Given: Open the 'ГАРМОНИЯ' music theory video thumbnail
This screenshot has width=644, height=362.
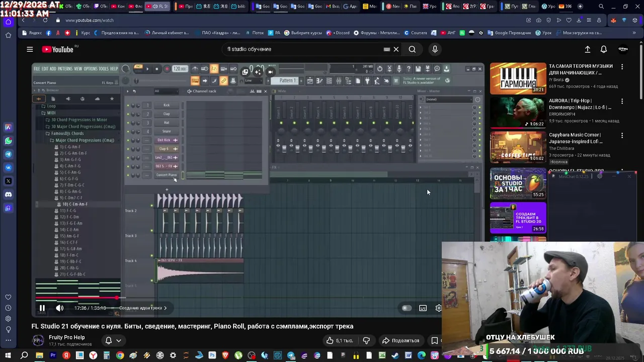Looking at the screenshot, I should 518,78.
